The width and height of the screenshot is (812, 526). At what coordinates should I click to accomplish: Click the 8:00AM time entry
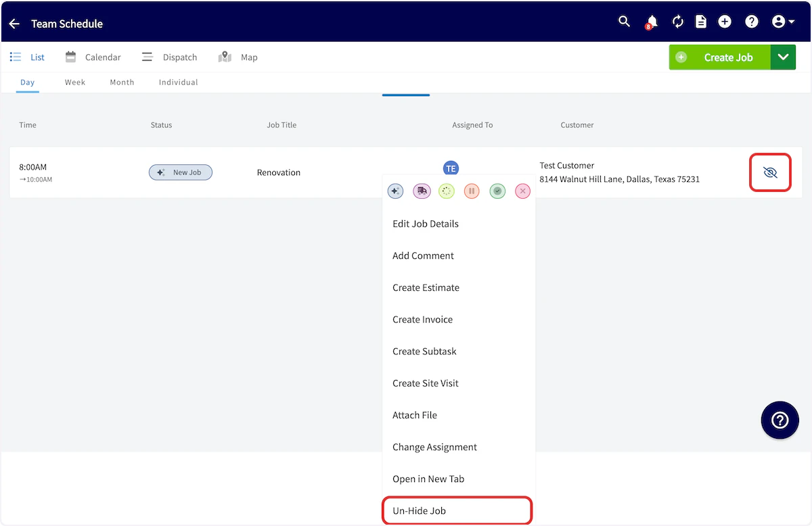pyautogui.click(x=33, y=167)
